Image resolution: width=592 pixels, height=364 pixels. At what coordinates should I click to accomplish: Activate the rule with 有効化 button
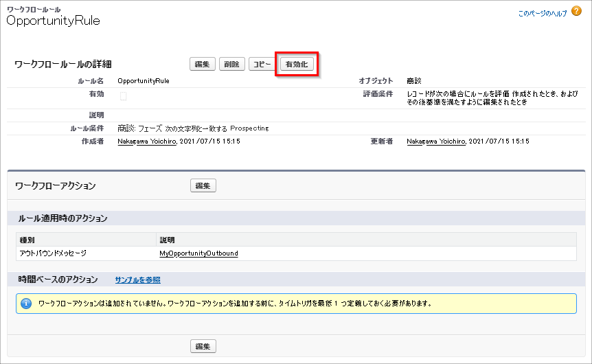click(x=297, y=64)
